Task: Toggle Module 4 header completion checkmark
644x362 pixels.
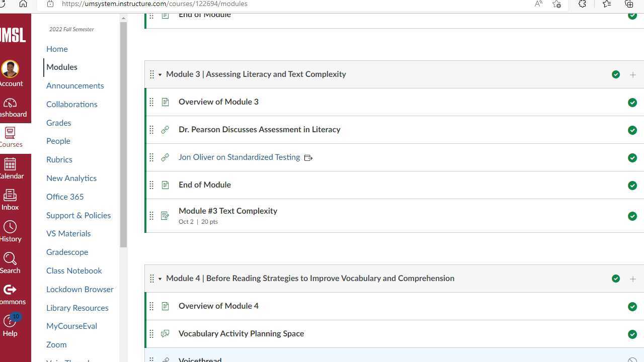Action: point(616,278)
